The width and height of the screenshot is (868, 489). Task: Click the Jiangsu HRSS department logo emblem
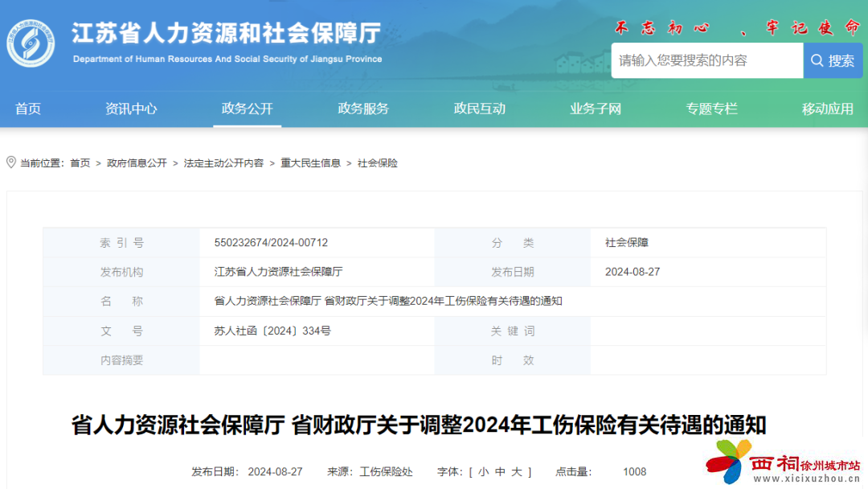coord(31,43)
